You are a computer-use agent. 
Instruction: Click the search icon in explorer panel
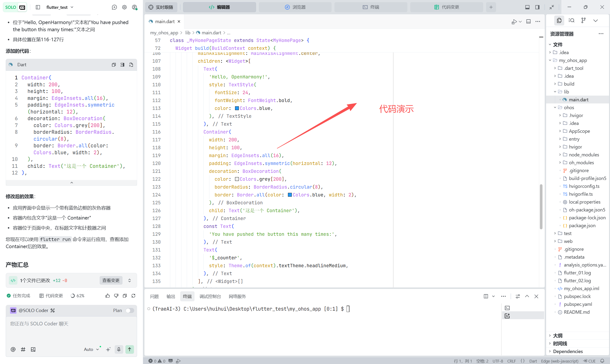(x=571, y=20)
